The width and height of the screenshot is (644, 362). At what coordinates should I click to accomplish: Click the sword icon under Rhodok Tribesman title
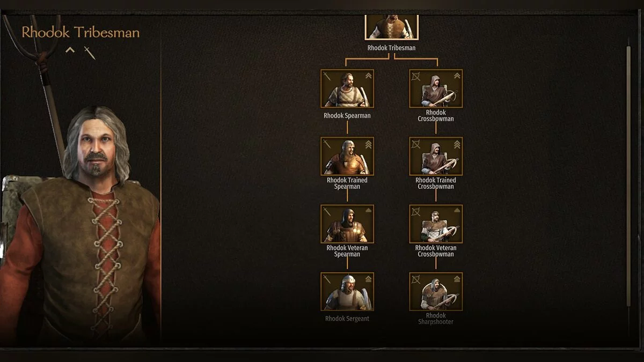(x=90, y=53)
